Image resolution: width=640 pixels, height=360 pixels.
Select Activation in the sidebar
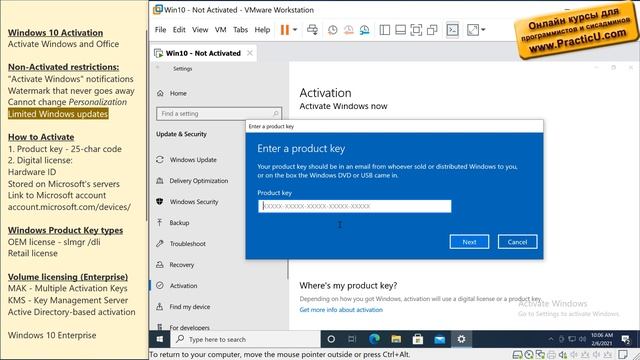pos(183,286)
